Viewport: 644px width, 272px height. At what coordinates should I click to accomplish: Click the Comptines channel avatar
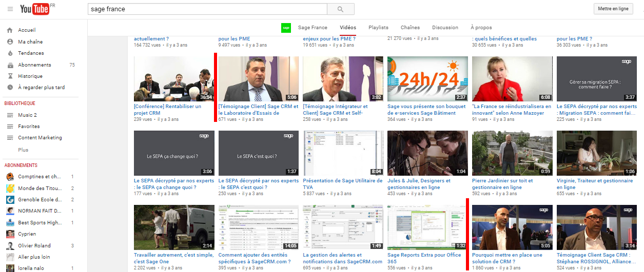[x=10, y=177]
